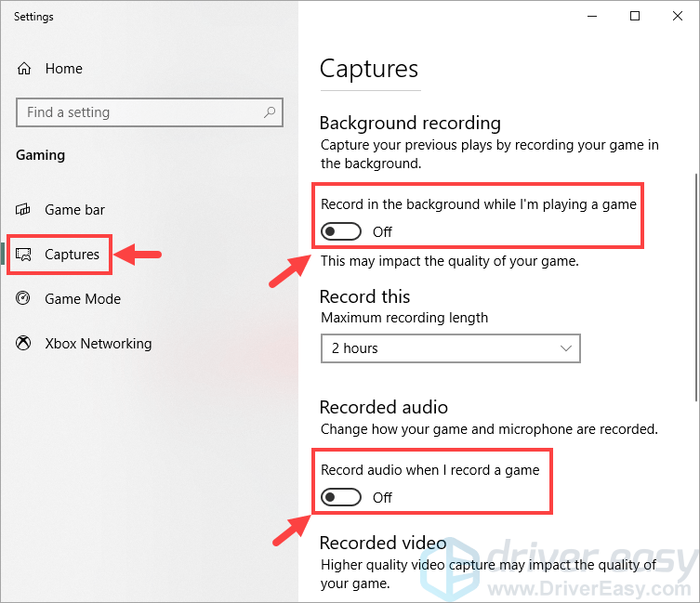Screen dimensions: 700x603
Task: Click the Game bar sidebar icon
Action: coord(23,209)
